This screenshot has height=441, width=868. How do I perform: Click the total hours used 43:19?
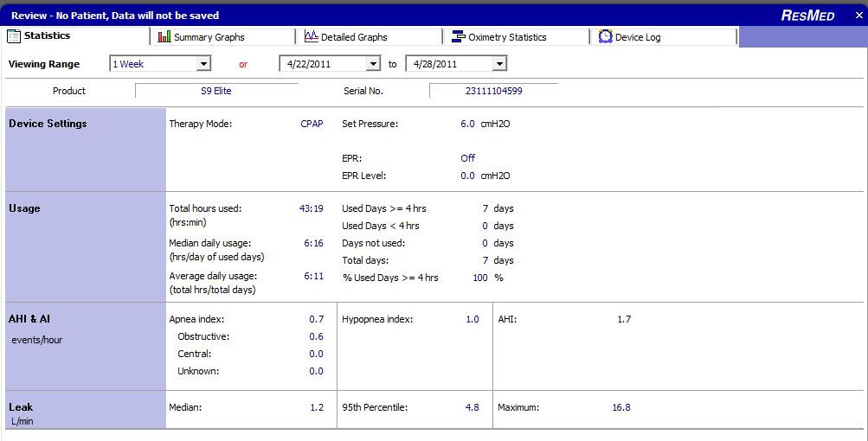click(x=311, y=208)
